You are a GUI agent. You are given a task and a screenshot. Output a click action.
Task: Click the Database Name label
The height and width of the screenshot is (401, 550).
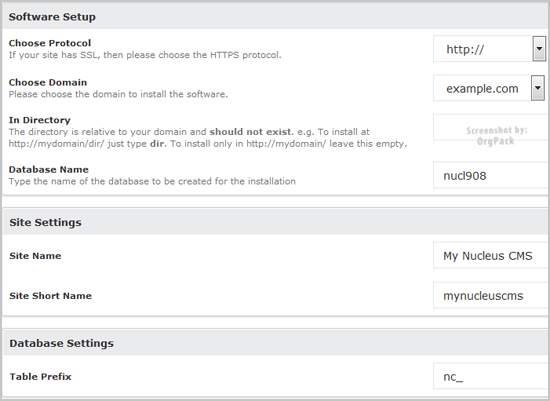48,169
